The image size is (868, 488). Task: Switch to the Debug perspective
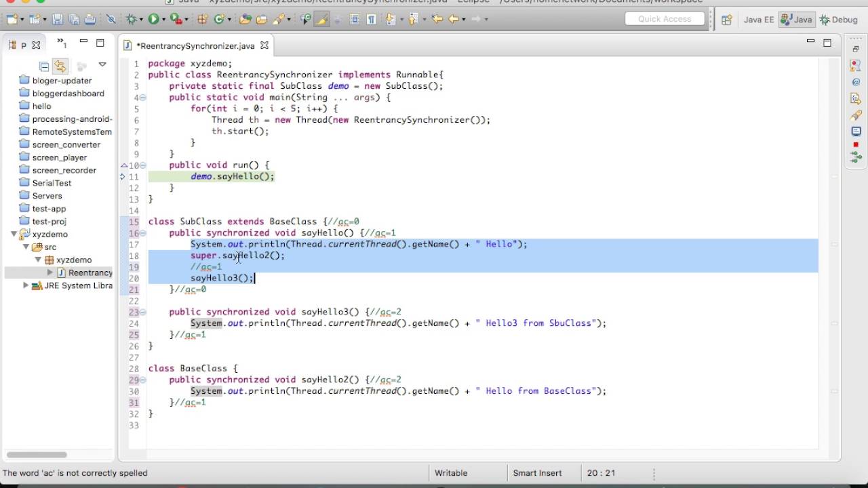pyautogui.click(x=839, y=20)
